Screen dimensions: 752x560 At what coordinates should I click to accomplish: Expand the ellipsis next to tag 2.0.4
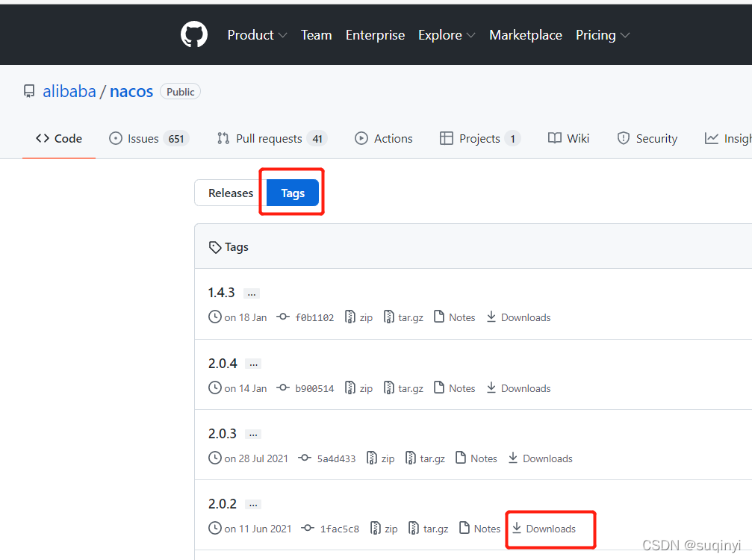(x=253, y=364)
